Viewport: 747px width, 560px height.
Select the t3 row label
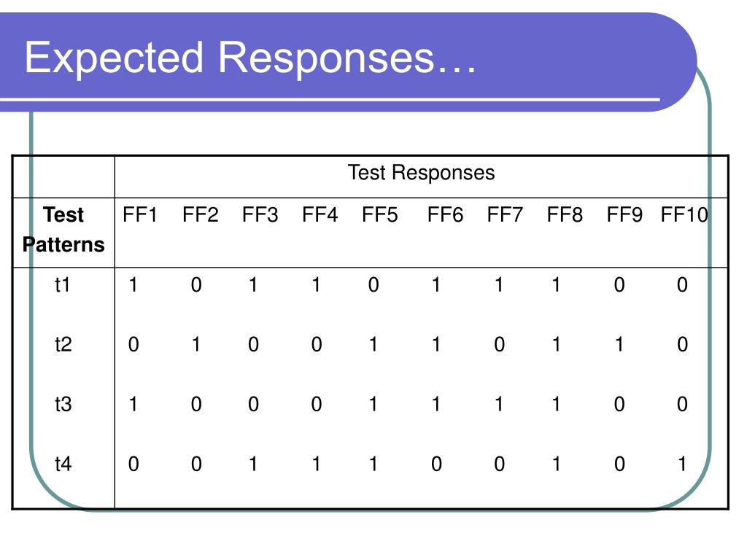63,404
